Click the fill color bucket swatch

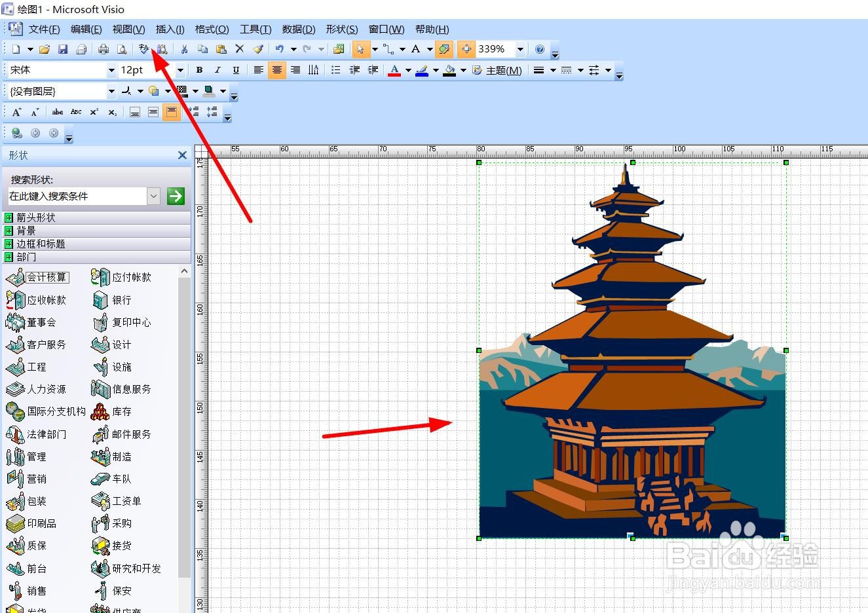click(x=449, y=70)
